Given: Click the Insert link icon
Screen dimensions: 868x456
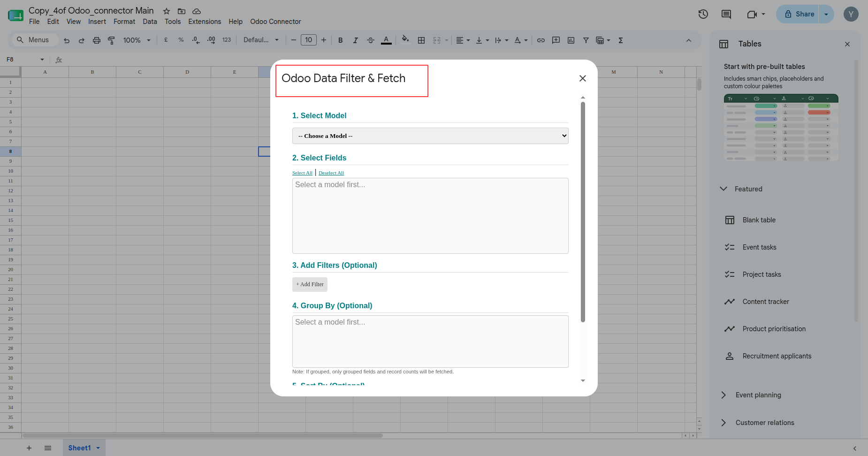Looking at the screenshot, I should (x=541, y=40).
